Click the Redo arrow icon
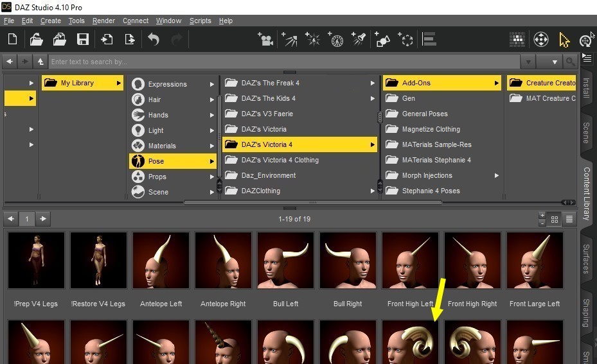The image size is (597, 364). pyautogui.click(x=177, y=39)
